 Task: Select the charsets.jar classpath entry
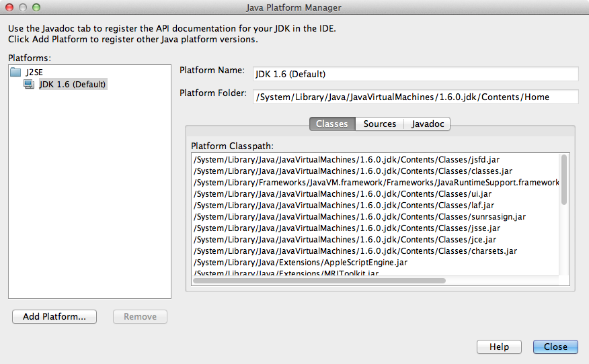(x=356, y=251)
